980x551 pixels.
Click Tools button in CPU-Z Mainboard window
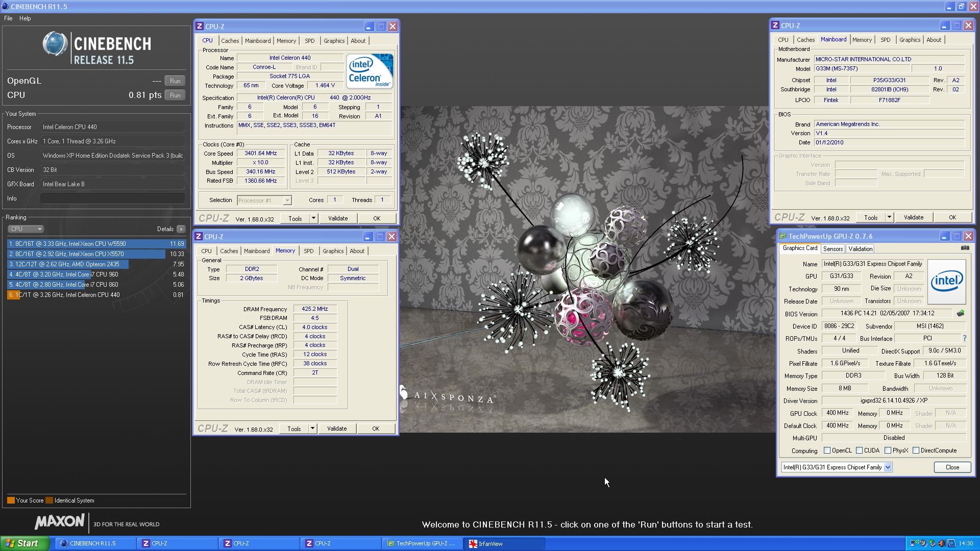tap(871, 217)
